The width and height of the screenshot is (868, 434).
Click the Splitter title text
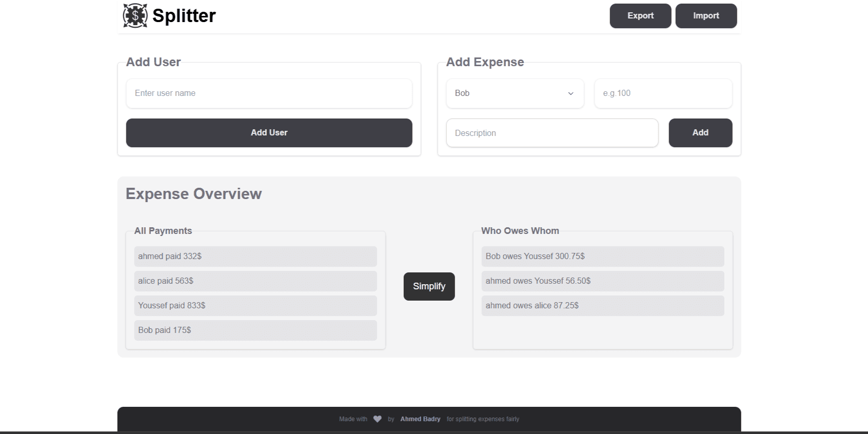[184, 16]
